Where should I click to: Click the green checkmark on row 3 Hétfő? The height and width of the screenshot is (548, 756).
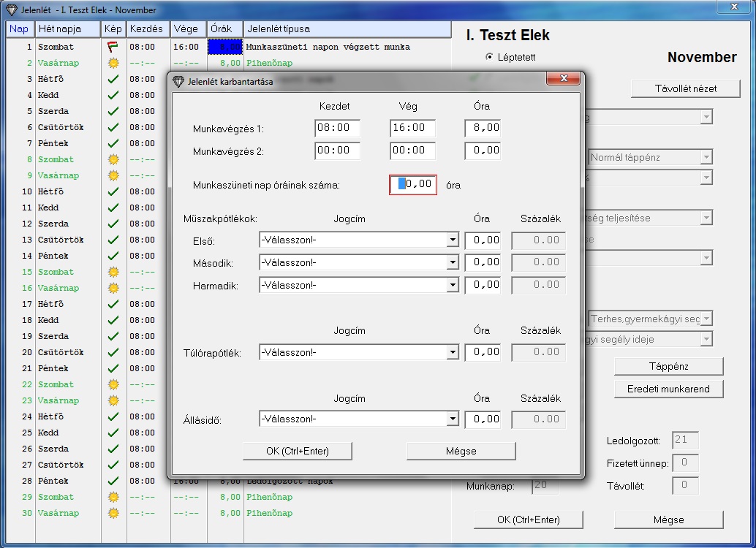click(113, 79)
